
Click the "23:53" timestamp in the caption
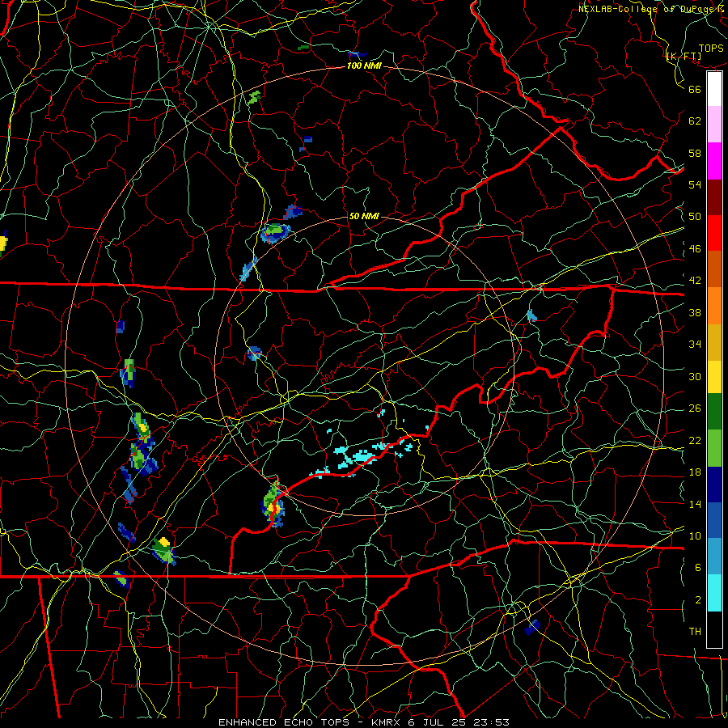pyautogui.click(x=492, y=722)
